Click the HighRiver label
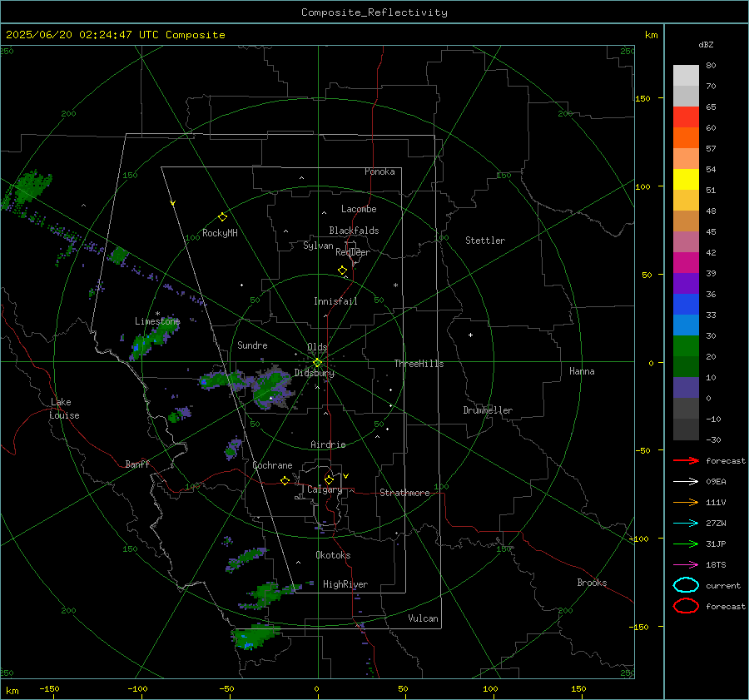749x700 pixels. click(345, 584)
